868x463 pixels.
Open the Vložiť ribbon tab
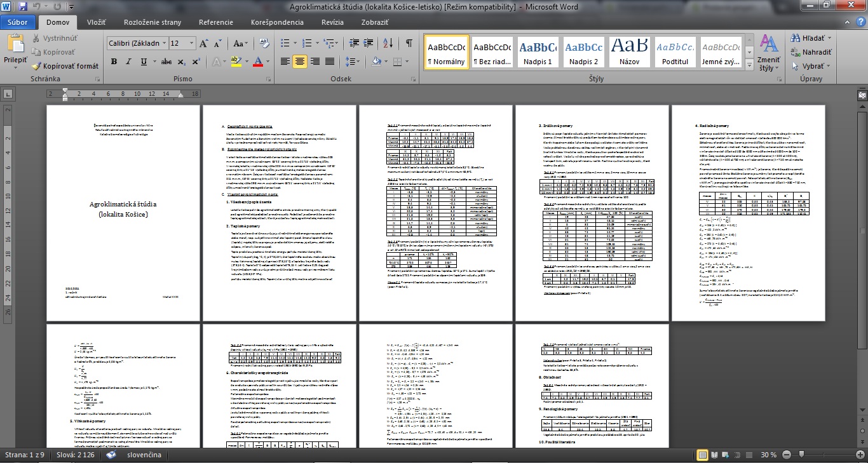point(96,22)
